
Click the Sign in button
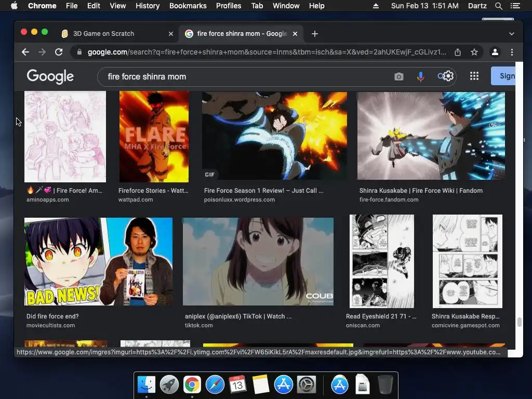(503, 76)
